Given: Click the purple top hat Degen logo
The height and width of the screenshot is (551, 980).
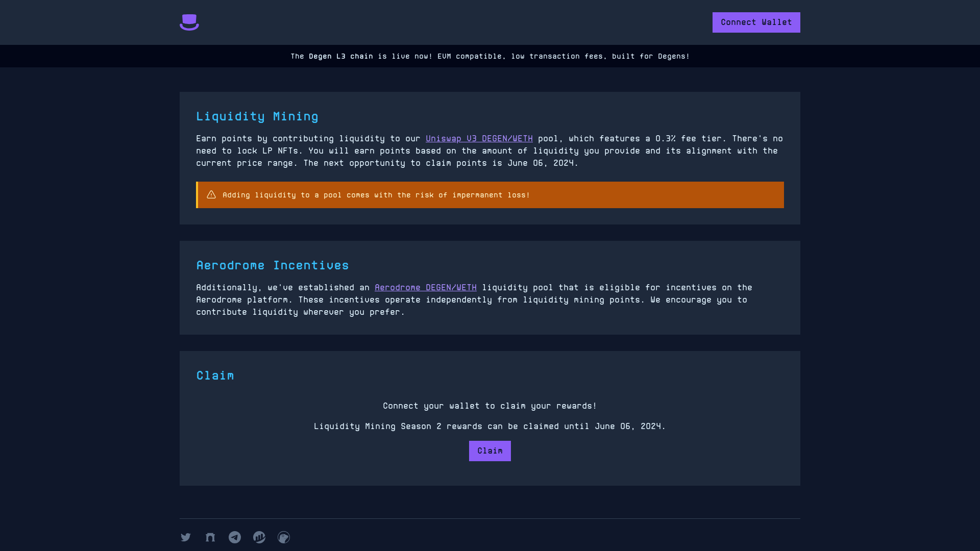Looking at the screenshot, I should 189,22.
